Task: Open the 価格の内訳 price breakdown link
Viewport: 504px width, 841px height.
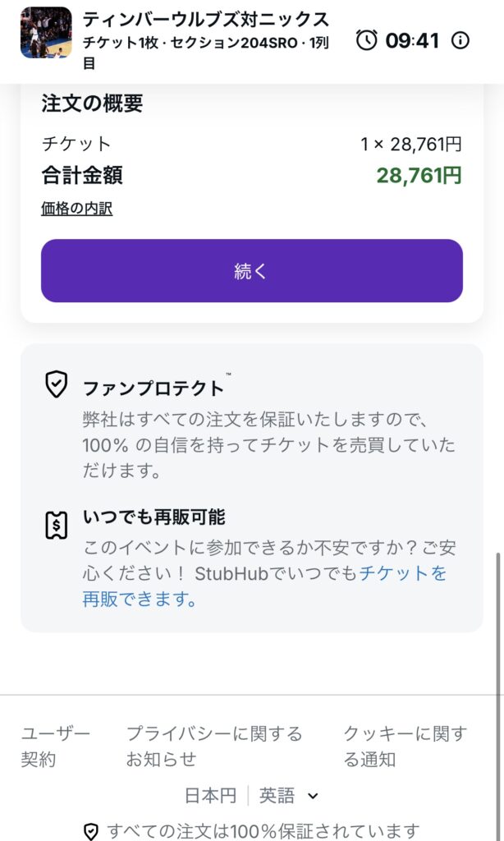Action: point(76,209)
